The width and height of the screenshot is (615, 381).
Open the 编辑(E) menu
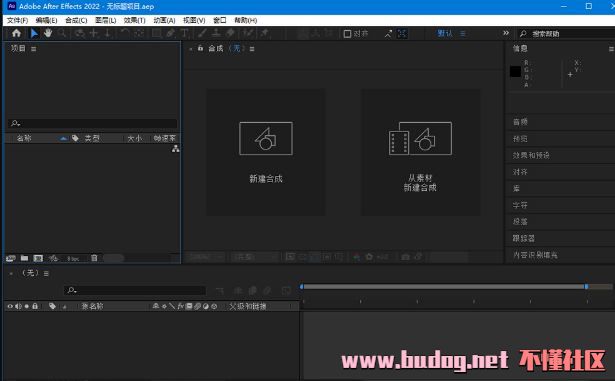click(46, 20)
